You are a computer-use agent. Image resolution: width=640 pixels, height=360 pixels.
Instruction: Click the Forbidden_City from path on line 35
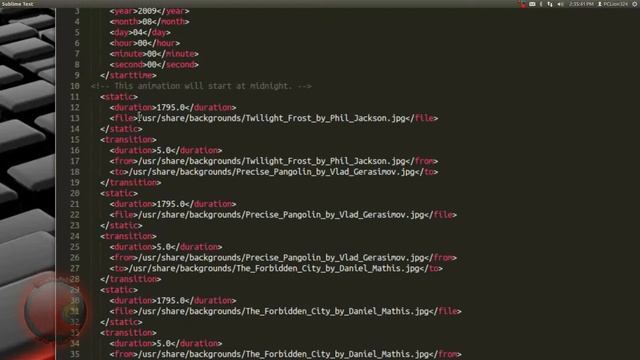[284, 354]
